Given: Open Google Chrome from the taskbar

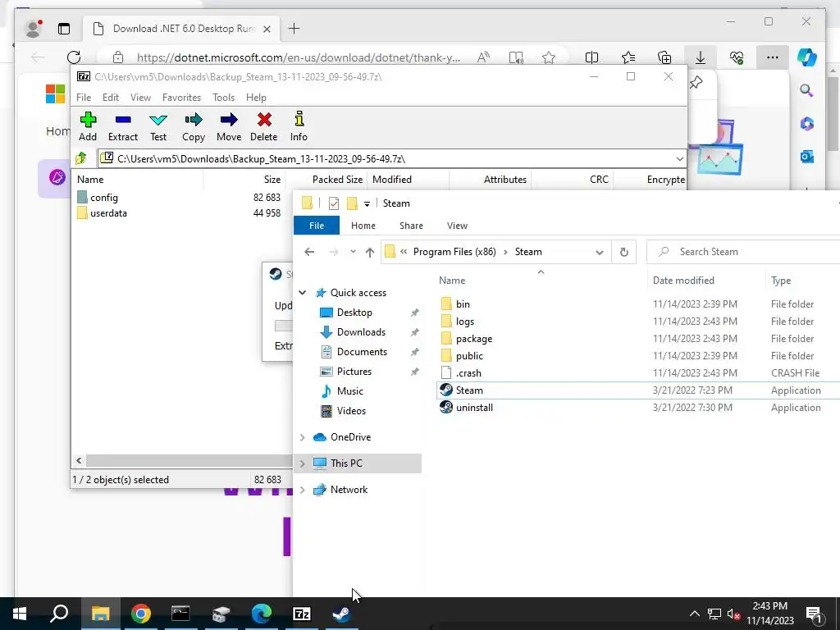Looking at the screenshot, I should (141, 614).
